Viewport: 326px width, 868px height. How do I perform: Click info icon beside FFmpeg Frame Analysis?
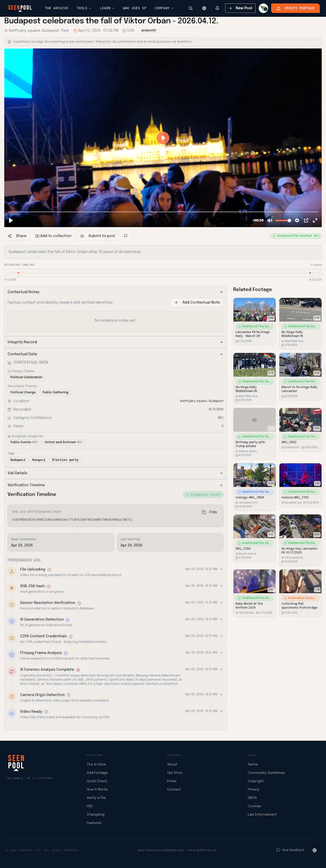click(x=66, y=653)
